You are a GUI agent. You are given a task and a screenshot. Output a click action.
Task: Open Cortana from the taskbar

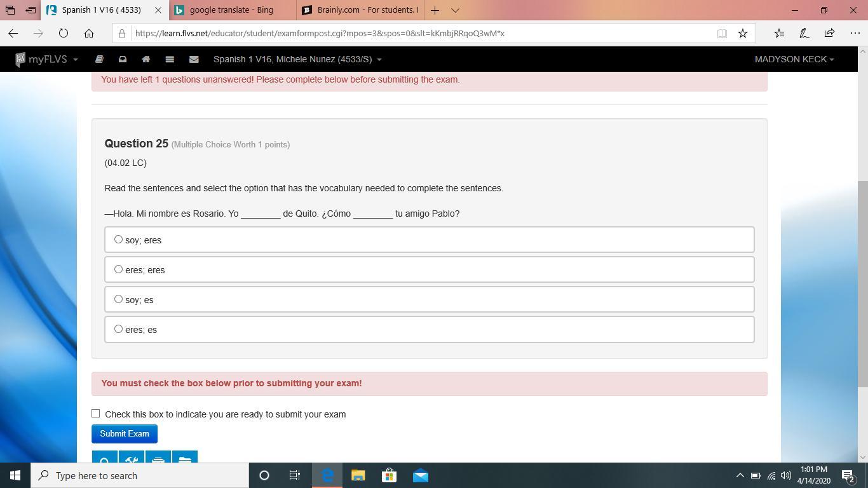[264, 475]
